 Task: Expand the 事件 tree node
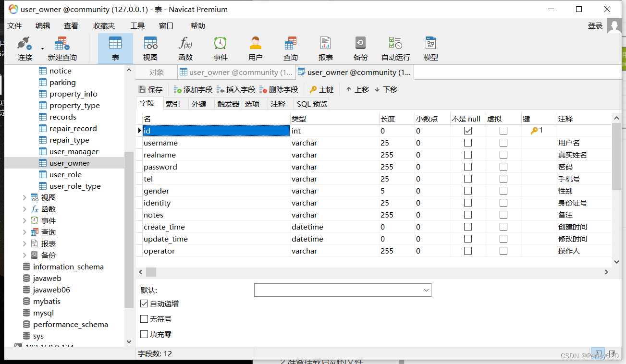tap(25, 221)
